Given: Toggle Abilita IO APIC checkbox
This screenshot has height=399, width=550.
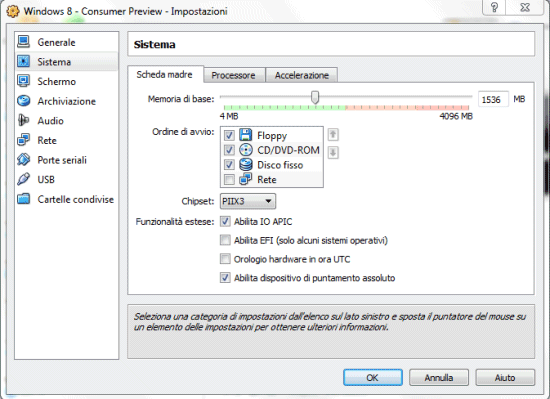Looking at the screenshot, I should click(225, 221).
